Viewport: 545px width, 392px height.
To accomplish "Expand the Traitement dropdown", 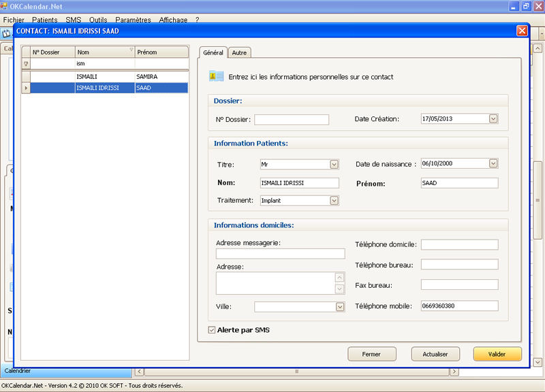I will coord(334,200).
